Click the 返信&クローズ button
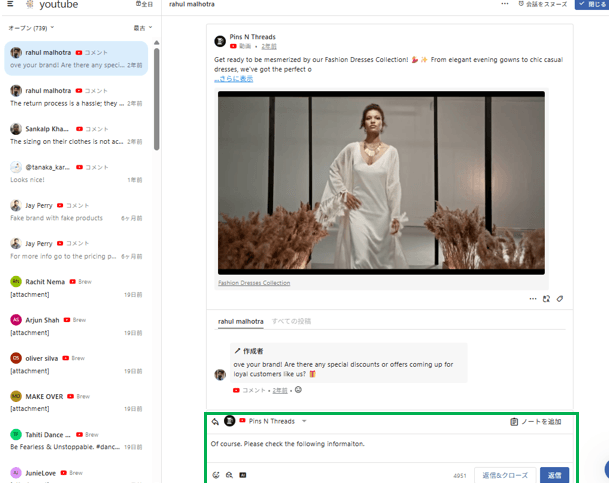The width and height of the screenshot is (609, 483). 505,475
